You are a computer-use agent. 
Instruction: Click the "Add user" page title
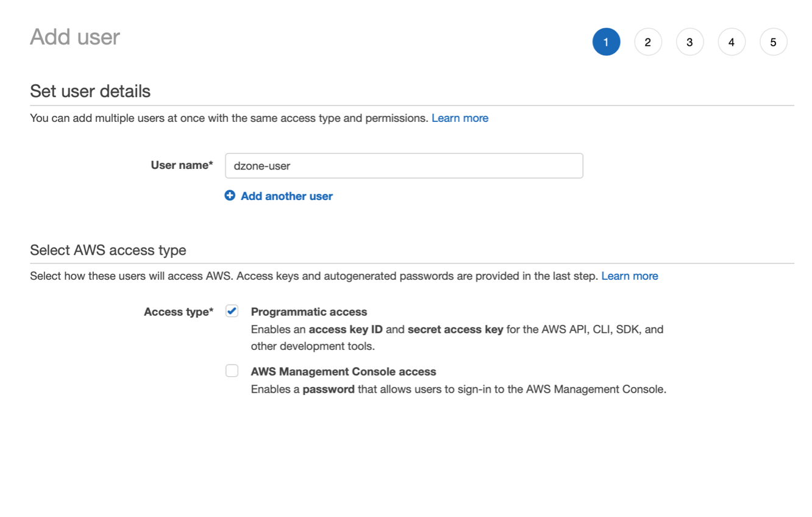(x=75, y=37)
